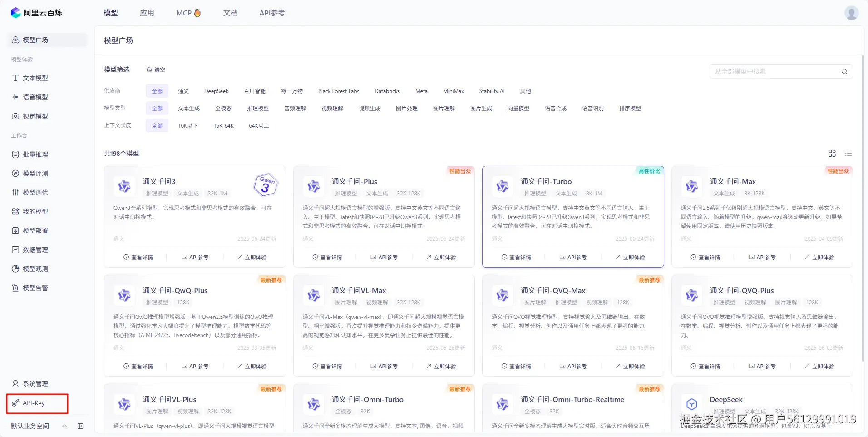This screenshot has height=437, width=868.
Task: Click the 我的模型 icon
Action: click(15, 212)
